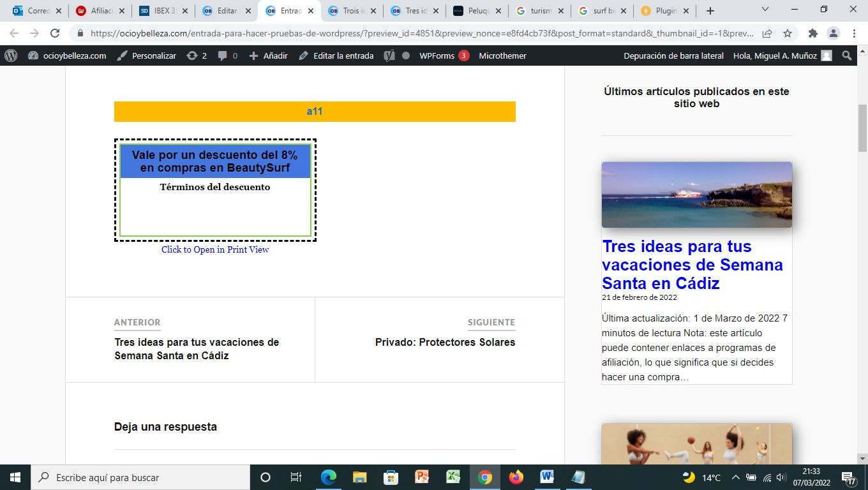Click Términos del descuento text
This screenshot has width=868, height=490.
[215, 187]
